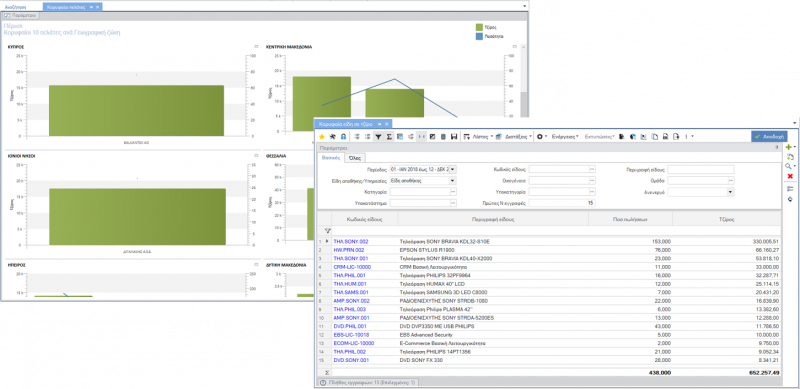Toggle the Παράμετροι button in customers window
Screen dimensions: 800x389
coord(20,16)
